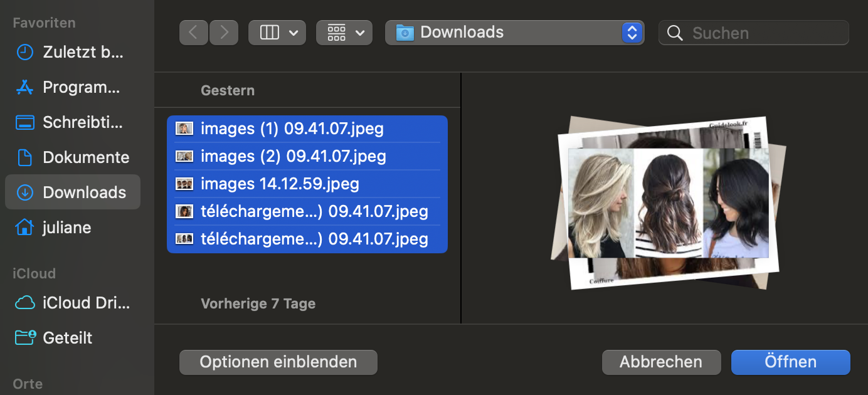
Task: Select Geteilt shared folder icon
Action: (x=25, y=338)
